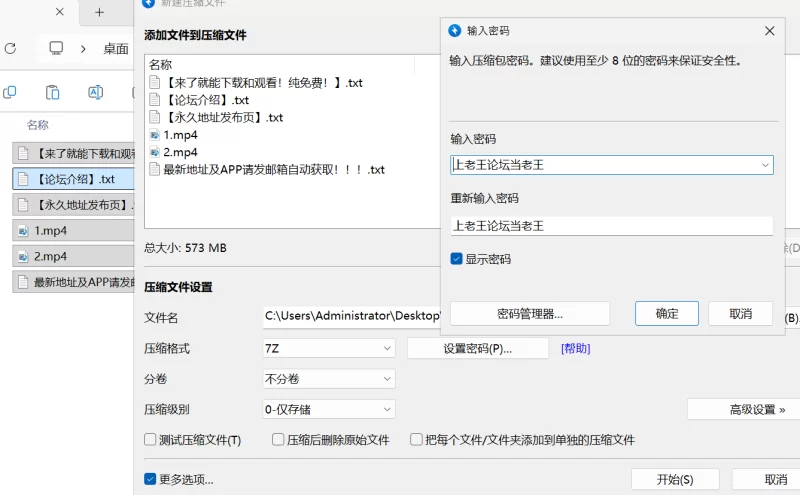Enable the 测试压缩文件(T) checkbox
This screenshot has height=495, width=800.
[151, 440]
